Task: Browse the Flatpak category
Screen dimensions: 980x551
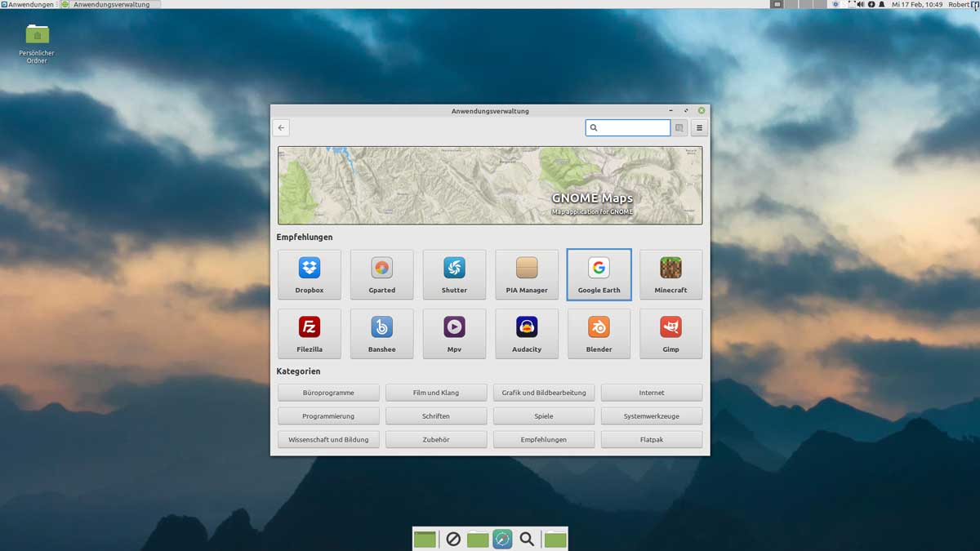Action: click(x=652, y=439)
